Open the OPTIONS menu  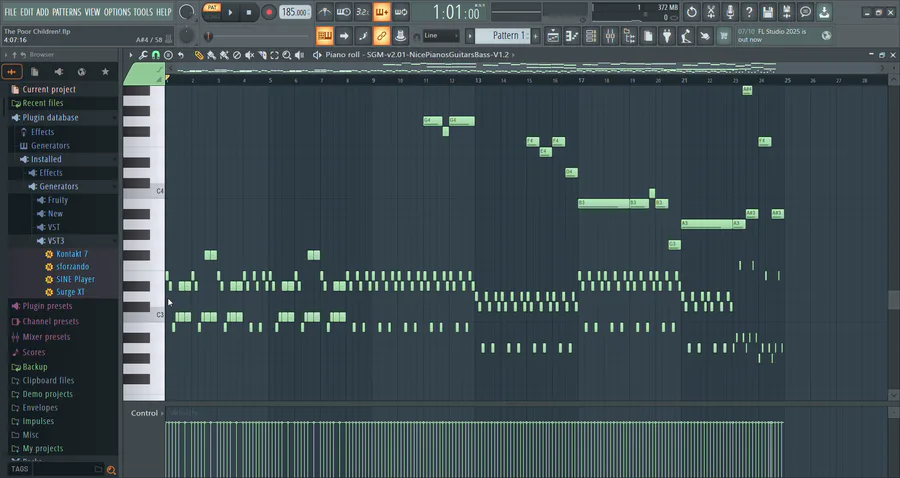[x=117, y=11]
